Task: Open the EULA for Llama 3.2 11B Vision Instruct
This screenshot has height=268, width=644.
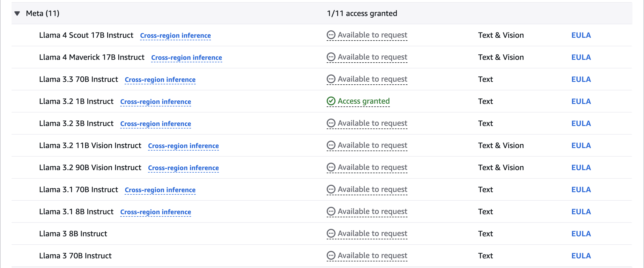Action: click(x=581, y=146)
